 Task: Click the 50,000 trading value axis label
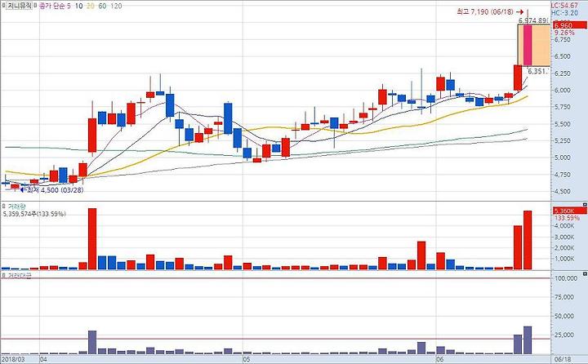[x=564, y=316]
